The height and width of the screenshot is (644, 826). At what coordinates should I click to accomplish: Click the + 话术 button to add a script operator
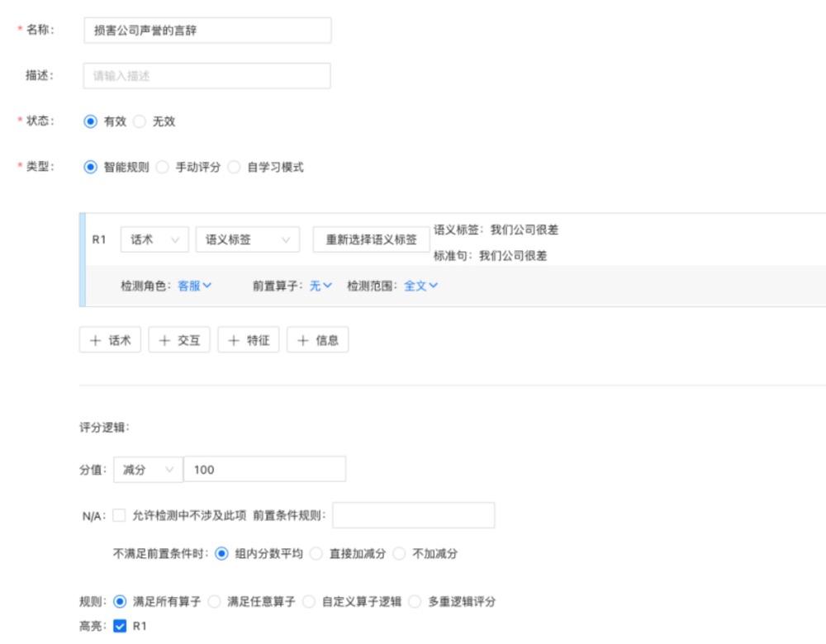tap(110, 339)
